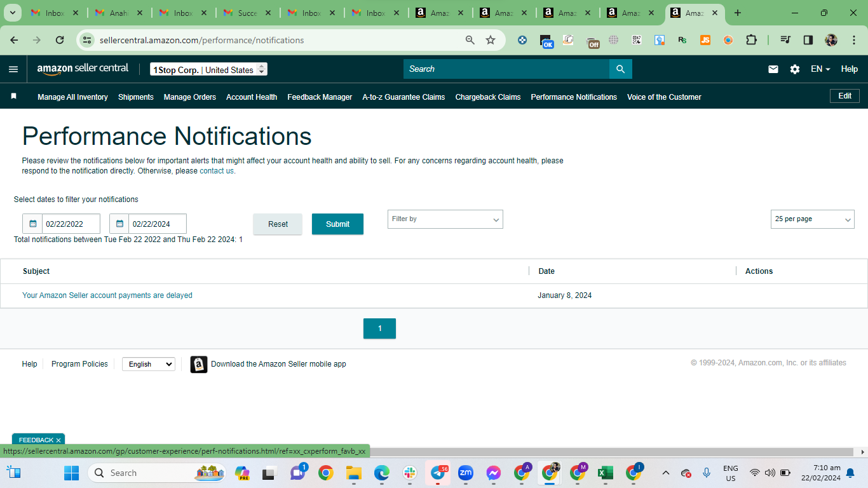The image size is (868, 488).
Task: Open the Shipments menu item
Action: (136, 97)
